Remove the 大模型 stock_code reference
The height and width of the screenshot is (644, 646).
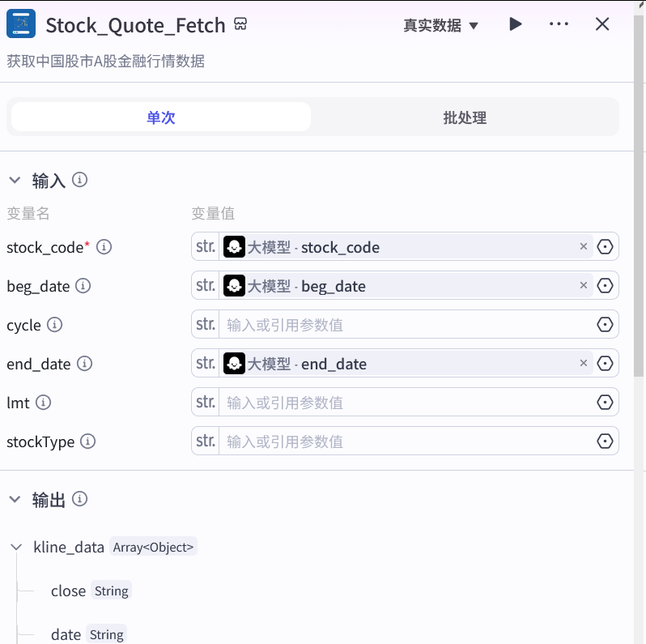(x=583, y=246)
